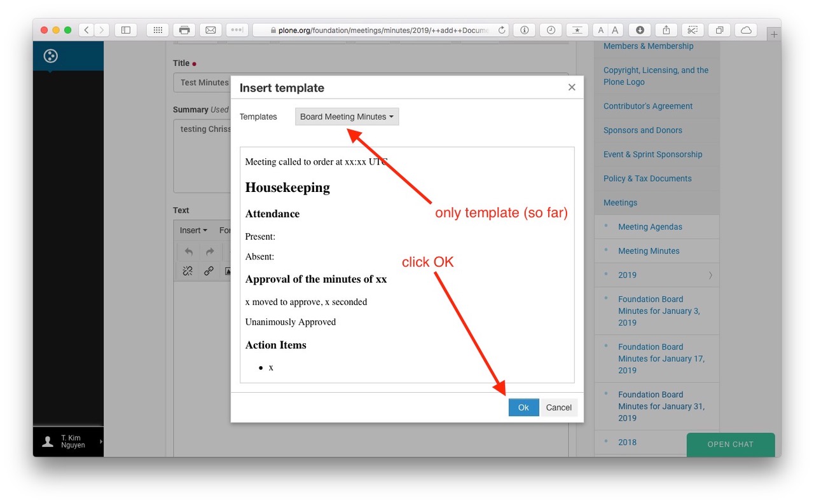This screenshot has width=814, height=504.
Task: Click the Mail page envelope icon
Action: click(210, 30)
